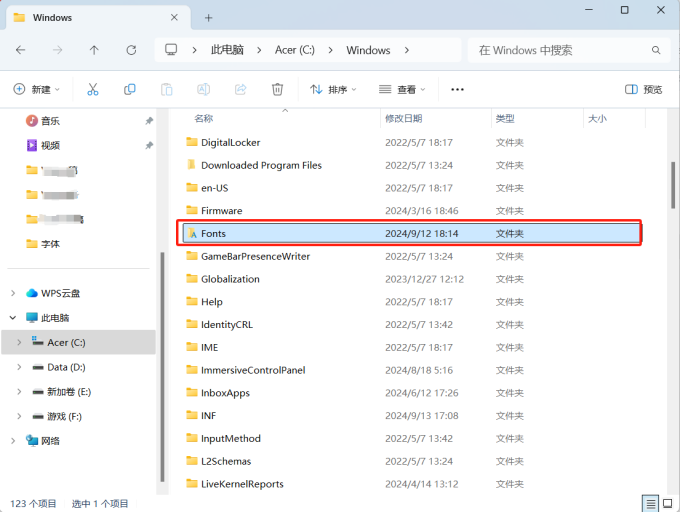Viewport: 680px width, 512px height.
Task: Expand Data (D:) tree node
Action: 19,367
